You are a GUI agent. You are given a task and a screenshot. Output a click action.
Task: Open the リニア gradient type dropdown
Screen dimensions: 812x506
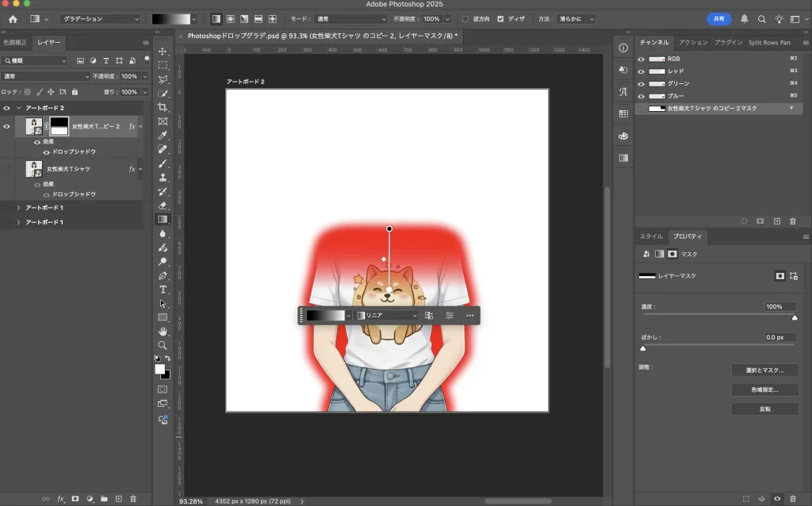tap(386, 316)
